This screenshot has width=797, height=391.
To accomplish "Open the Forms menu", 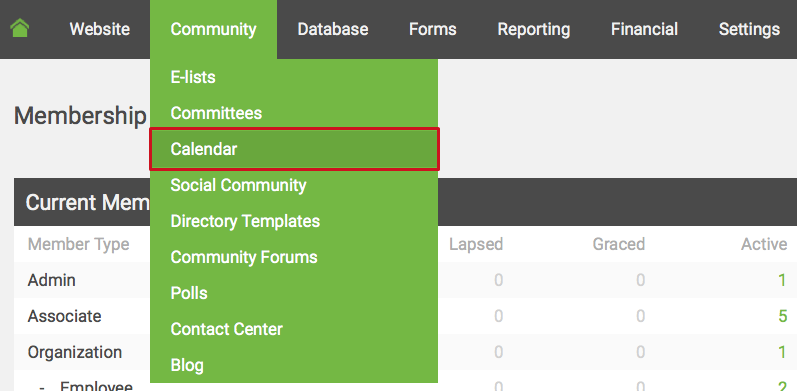I will coord(433,29).
